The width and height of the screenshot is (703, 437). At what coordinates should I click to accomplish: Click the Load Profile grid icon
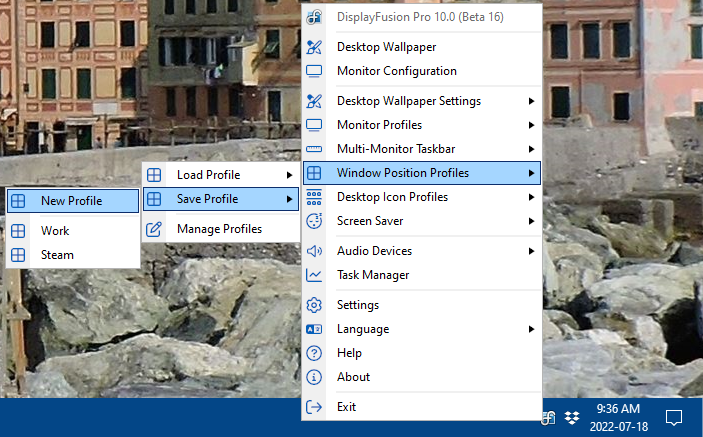click(x=154, y=175)
